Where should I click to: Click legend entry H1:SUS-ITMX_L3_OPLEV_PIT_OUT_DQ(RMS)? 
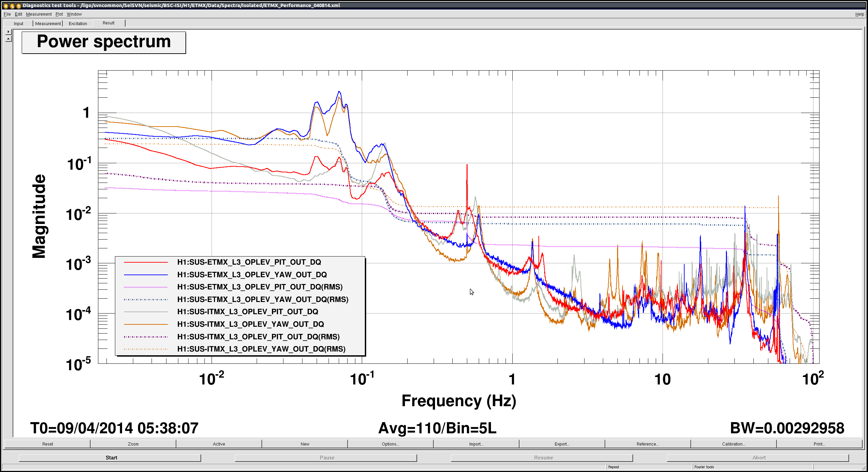pos(258,337)
